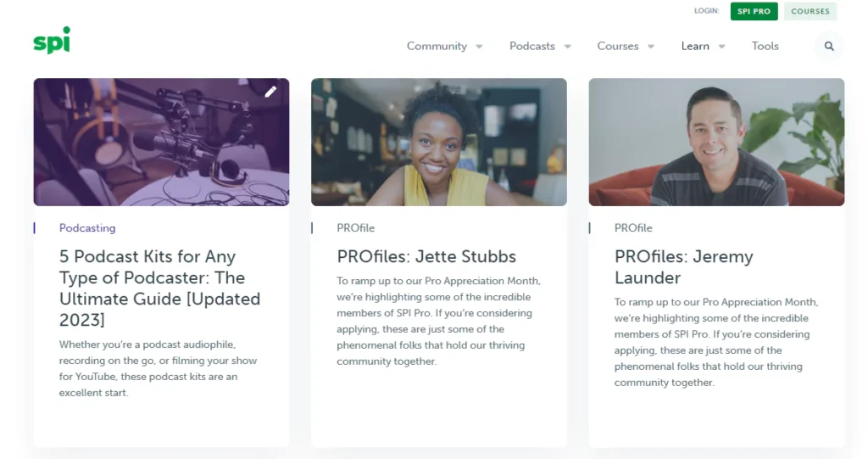Open the Courses menu item in navigation

coord(618,46)
